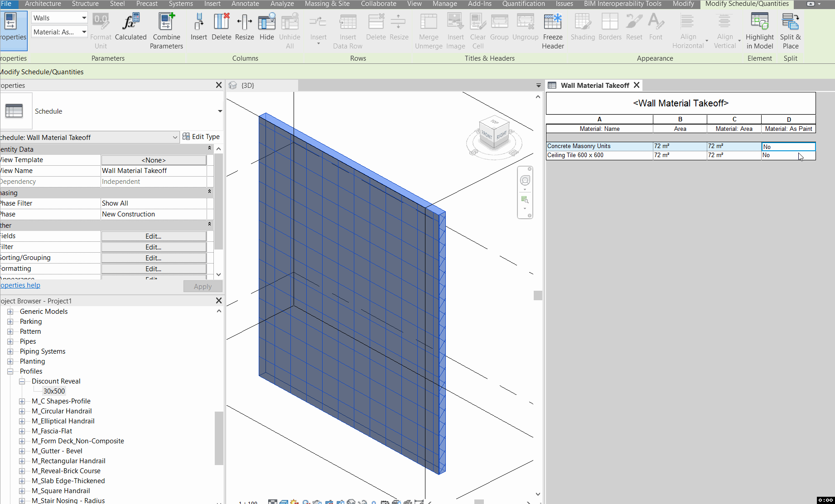Open the Properties help link
835x504 pixels.
pyautogui.click(x=20, y=285)
